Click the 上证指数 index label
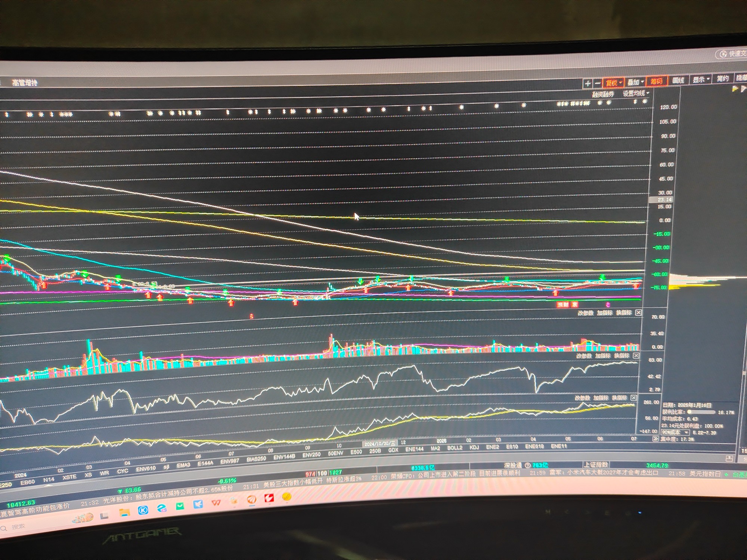 click(596, 464)
